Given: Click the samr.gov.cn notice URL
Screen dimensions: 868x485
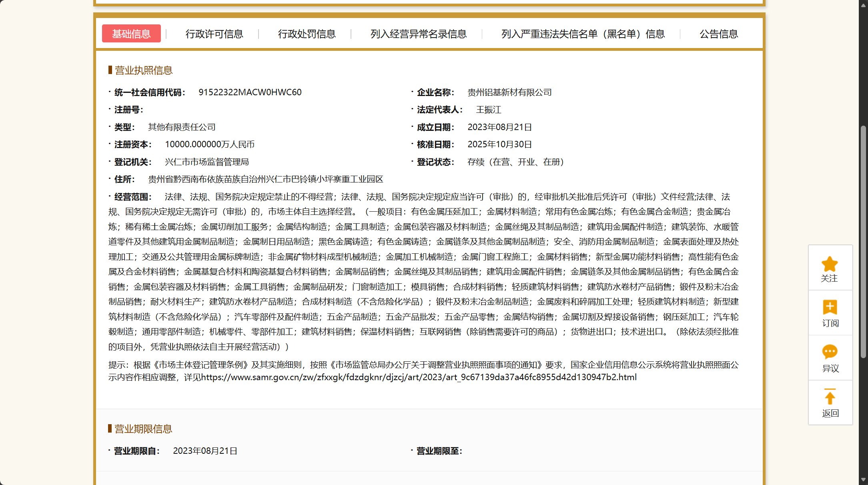Looking at the screenshot, I should [x=419, y=377].
